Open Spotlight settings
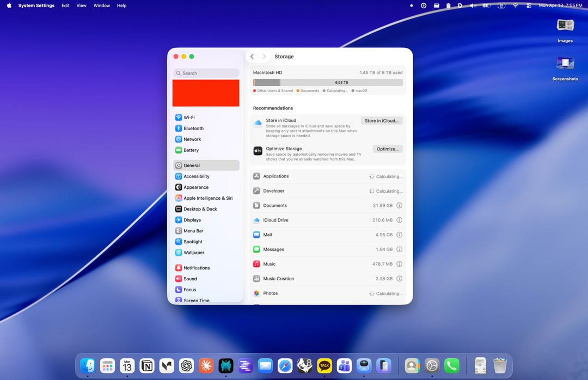This screenshot has width=588, height=380. pos(206,242)
